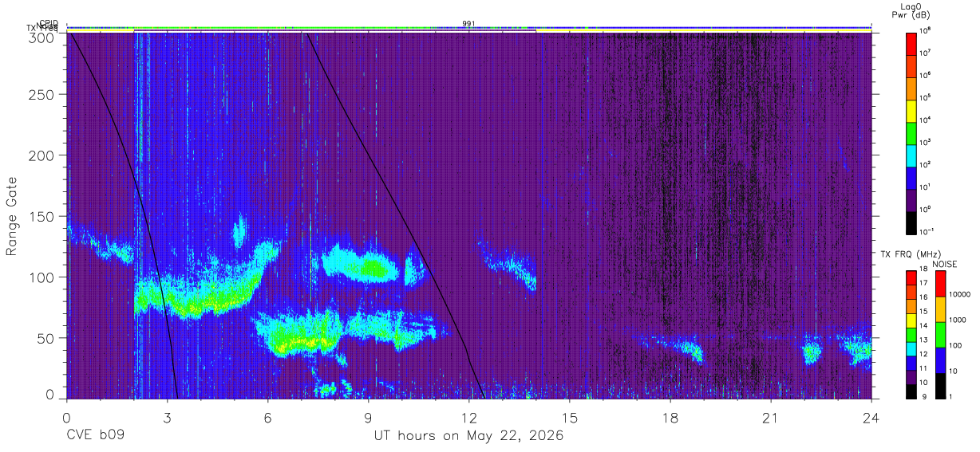Click the '10000' label on NOISE colorbar
980x452 pixels.
tap(962, 296)
